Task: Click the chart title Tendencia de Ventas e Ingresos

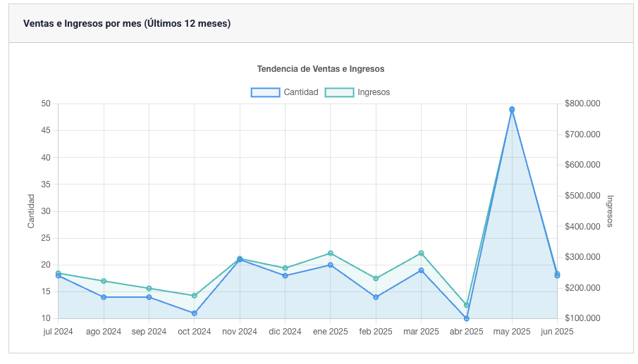Action: click(320, 69)
